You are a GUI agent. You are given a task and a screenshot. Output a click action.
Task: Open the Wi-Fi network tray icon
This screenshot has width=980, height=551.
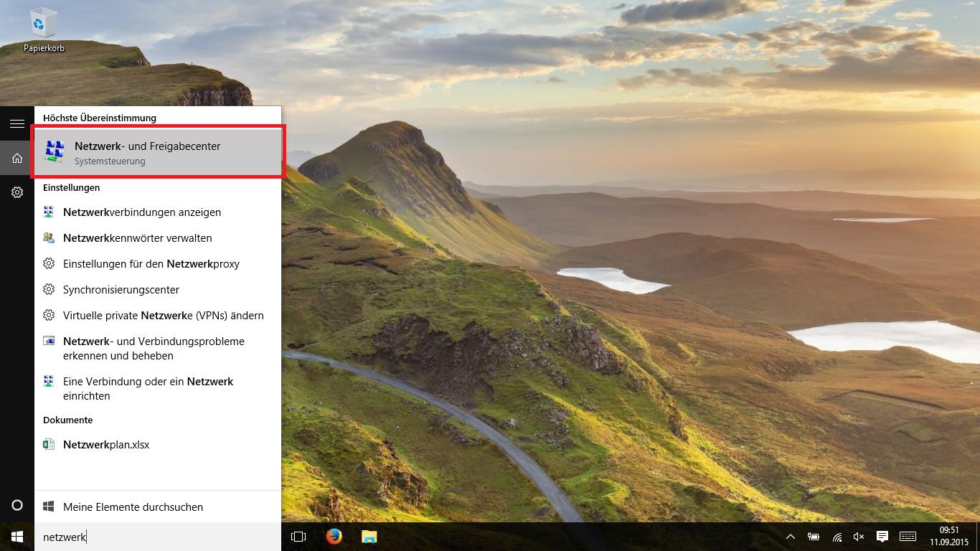pos(837,537)
